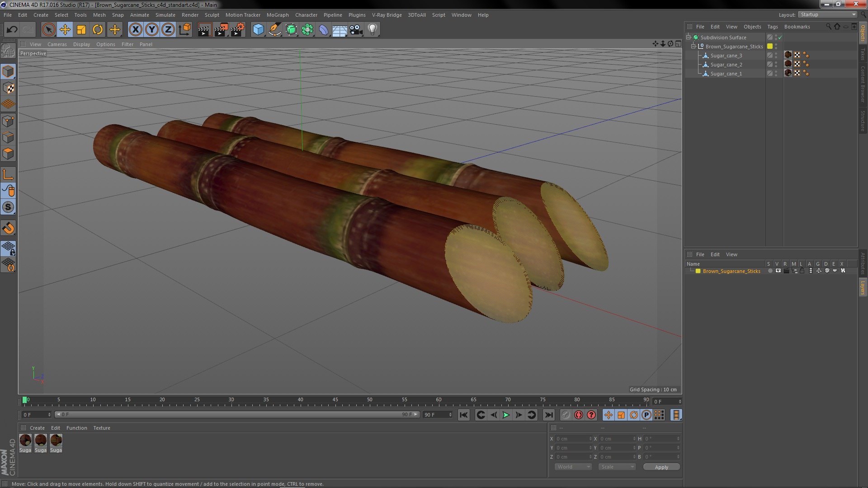Toggle Autokeying button

[x=579, y=415]
